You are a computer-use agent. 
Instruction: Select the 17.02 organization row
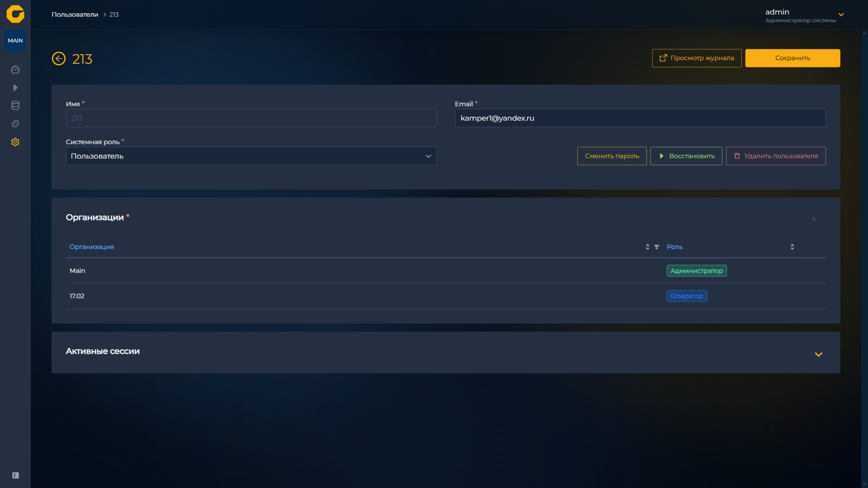pos(446,296)
